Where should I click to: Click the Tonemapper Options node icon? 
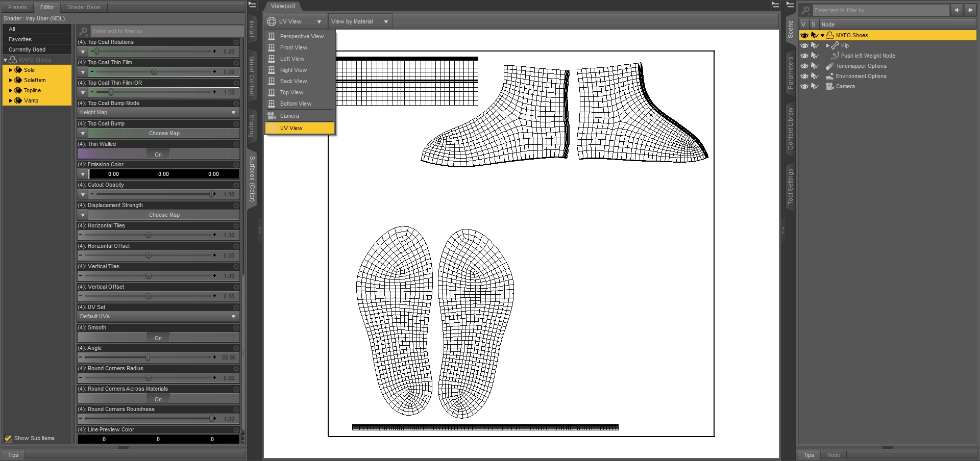point(830,66)
